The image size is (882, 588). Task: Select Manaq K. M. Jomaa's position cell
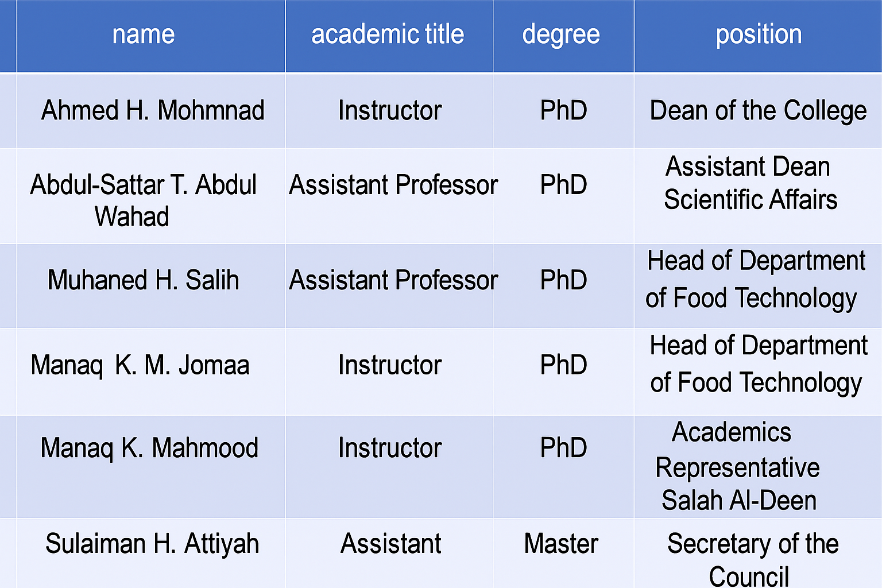(x=758, y=364)
